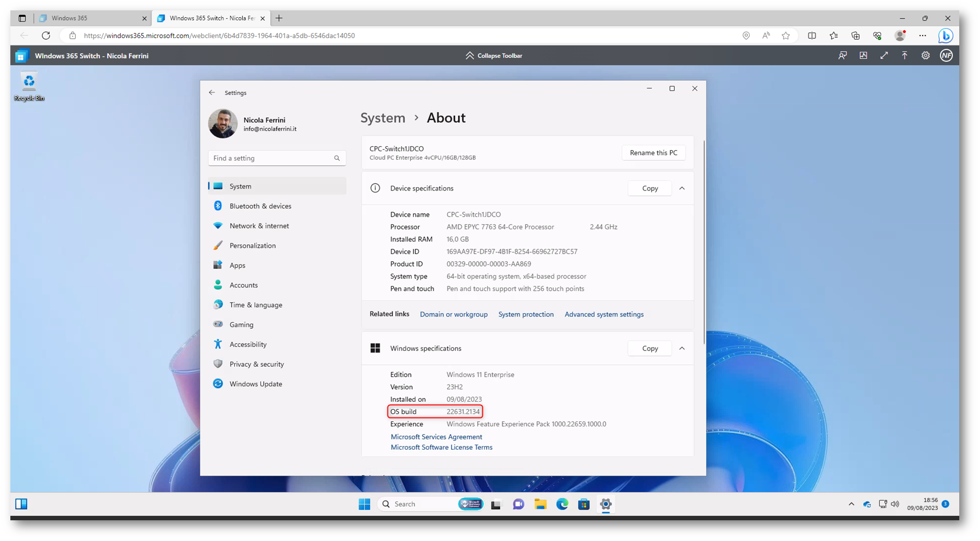Click the OneDrive cloud tray icon
Viewport: 980px width, 541px height.
(867, 504)
